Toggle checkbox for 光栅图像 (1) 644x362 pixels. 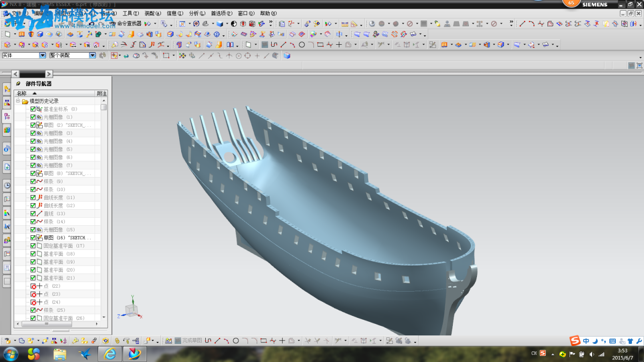coord(33,117)
